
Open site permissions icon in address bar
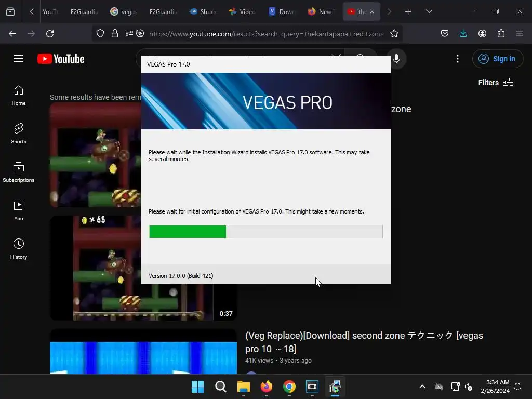[x=129, y=33]
